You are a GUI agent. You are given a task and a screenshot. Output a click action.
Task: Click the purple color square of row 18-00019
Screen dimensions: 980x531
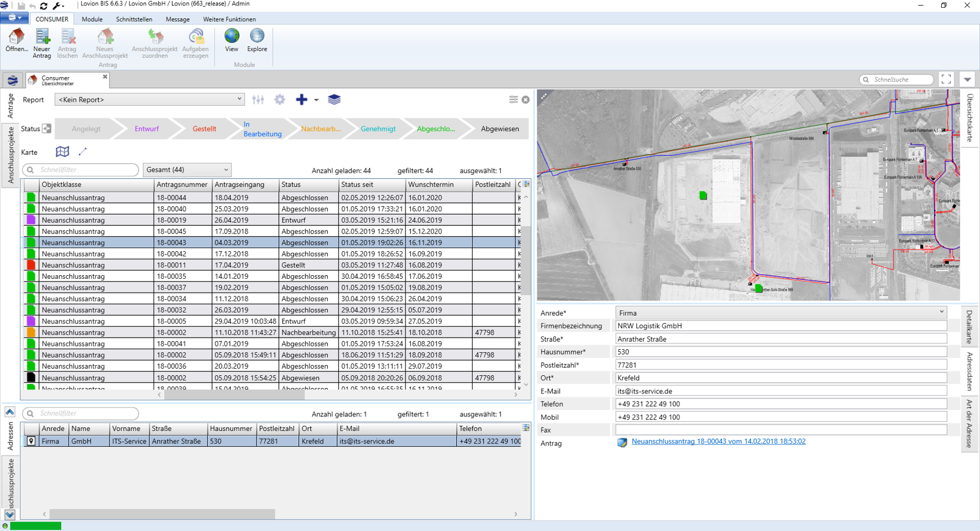31,220
